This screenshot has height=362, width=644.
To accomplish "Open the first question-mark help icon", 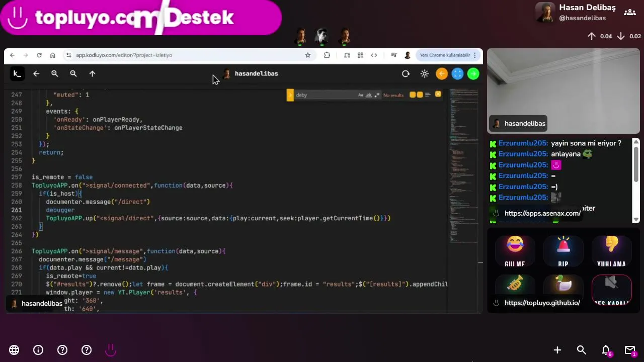I will point(62,350).
